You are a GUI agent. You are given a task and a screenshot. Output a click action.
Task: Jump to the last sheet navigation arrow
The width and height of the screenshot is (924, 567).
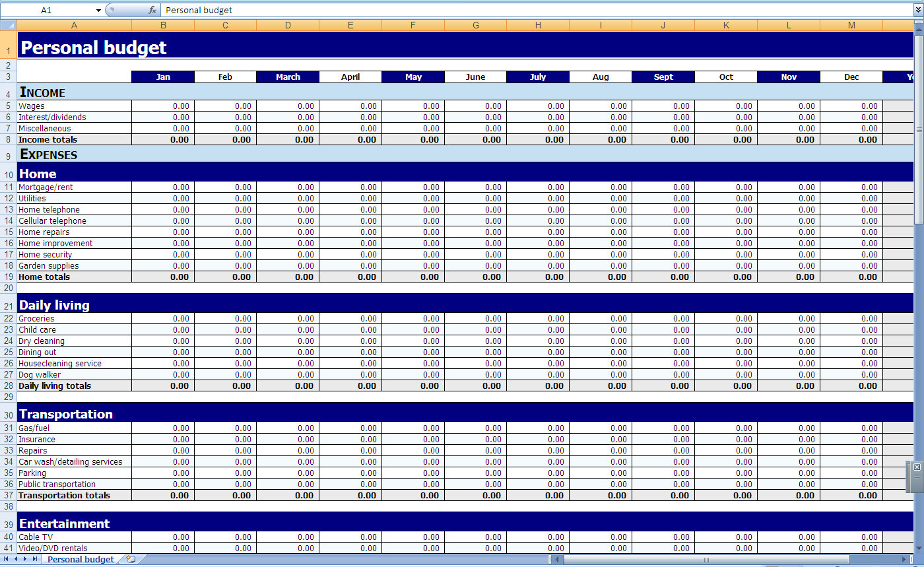click(35, 559)
